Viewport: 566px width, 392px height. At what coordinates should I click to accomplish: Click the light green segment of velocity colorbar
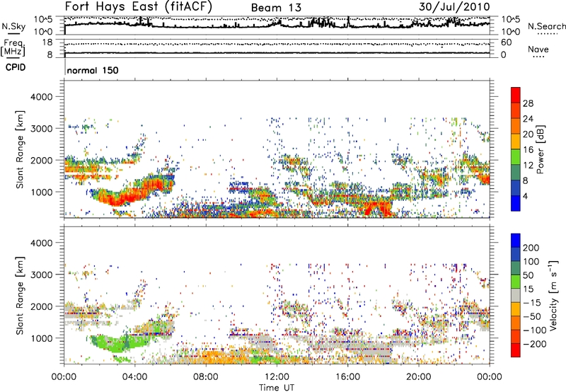click(x=516, y=282)
